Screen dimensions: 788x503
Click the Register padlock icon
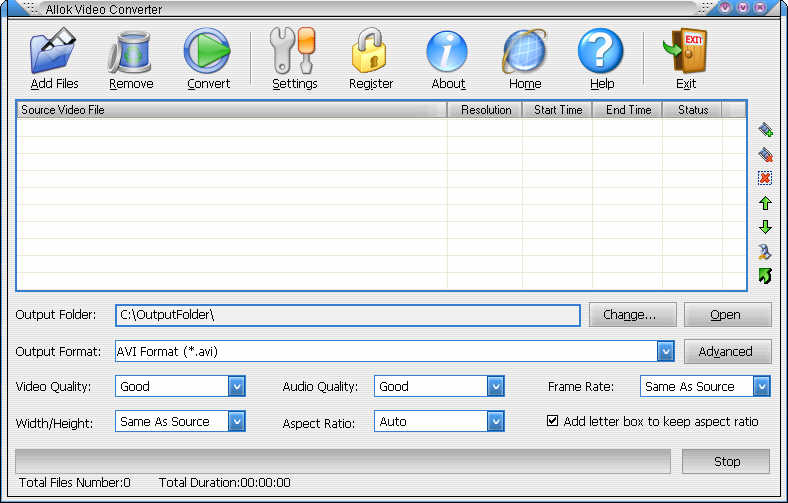[369, 50]
